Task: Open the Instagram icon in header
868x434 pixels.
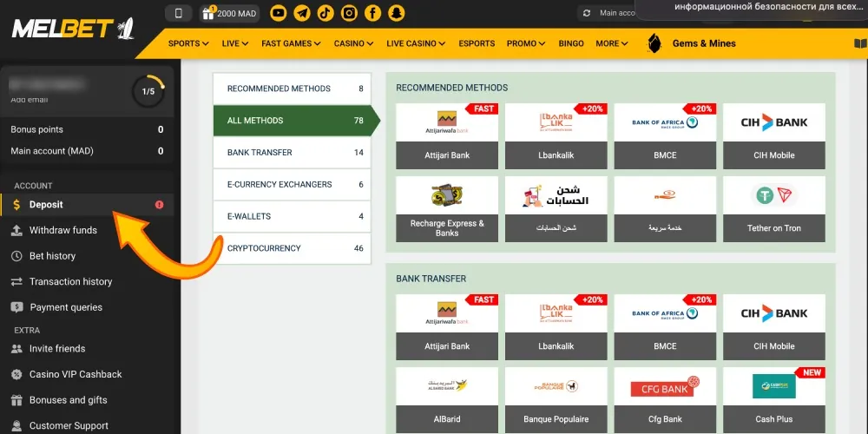Action: point(349,13)
